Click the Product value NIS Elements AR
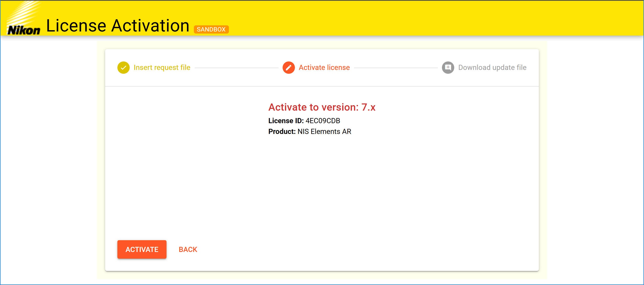 (324, 132)
